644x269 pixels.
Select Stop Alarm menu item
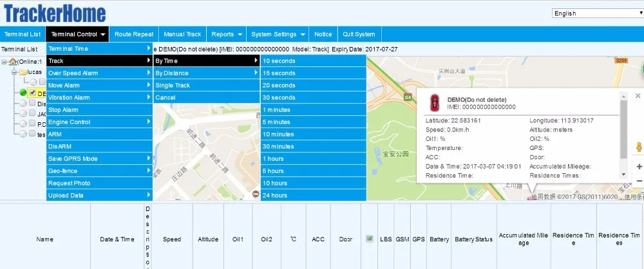point(99,109)
